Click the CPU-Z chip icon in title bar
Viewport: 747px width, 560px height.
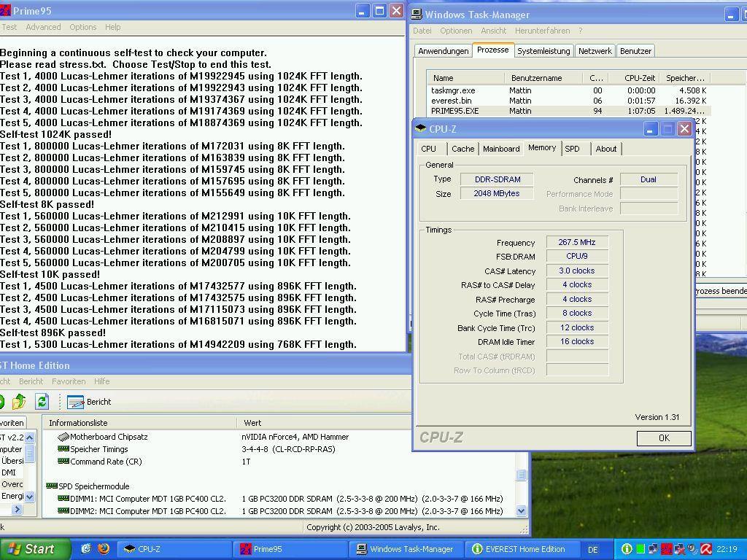(x=421, y=128)
